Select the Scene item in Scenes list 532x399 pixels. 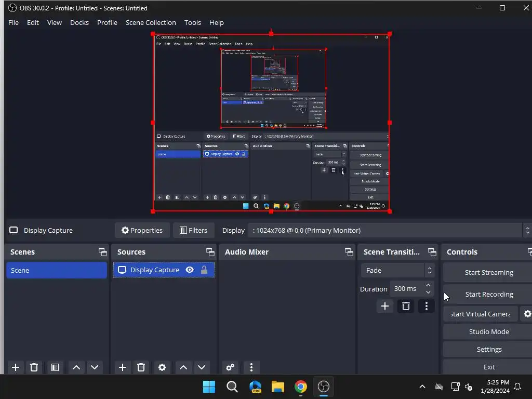(x=57, y=270)
